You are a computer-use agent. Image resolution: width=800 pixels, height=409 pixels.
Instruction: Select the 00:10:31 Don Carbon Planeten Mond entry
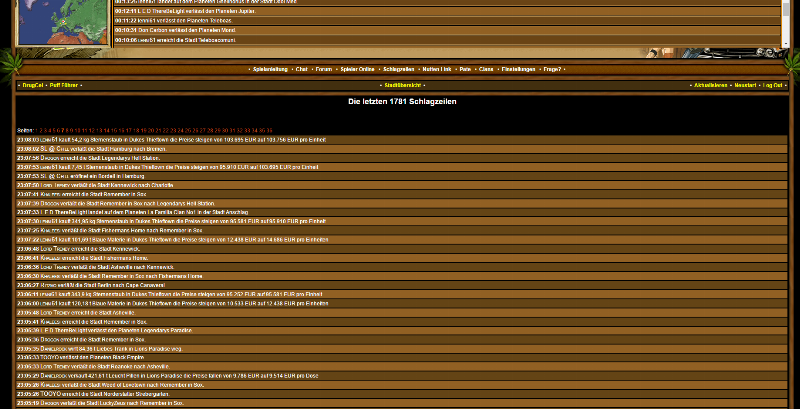click(447, 31)
